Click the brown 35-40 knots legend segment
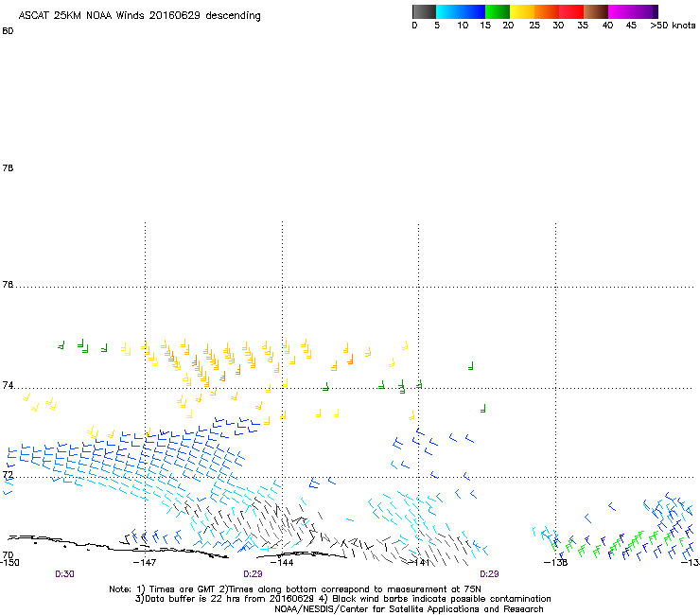This screenshot has width=700, height=615. (x=596, y=11)
